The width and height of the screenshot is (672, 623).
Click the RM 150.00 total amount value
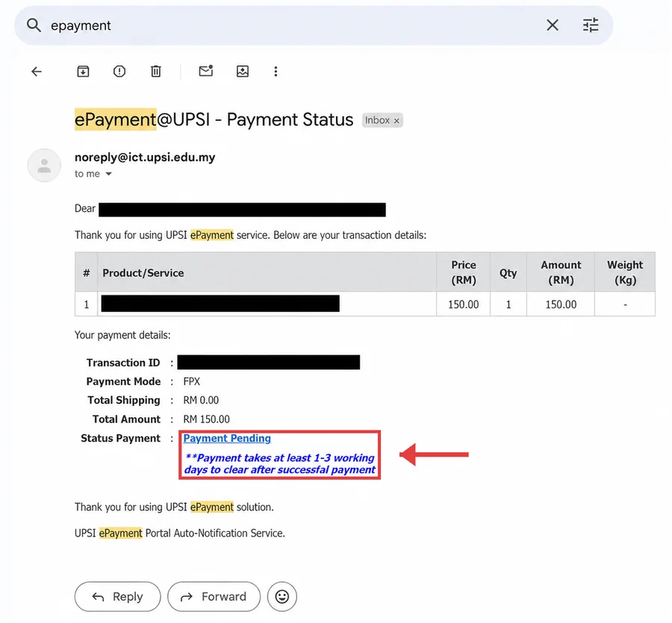(x=207, y=419)
